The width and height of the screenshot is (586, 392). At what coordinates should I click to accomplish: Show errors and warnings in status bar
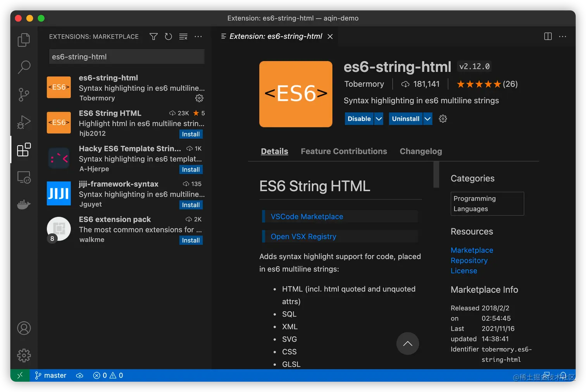(108, 375)
